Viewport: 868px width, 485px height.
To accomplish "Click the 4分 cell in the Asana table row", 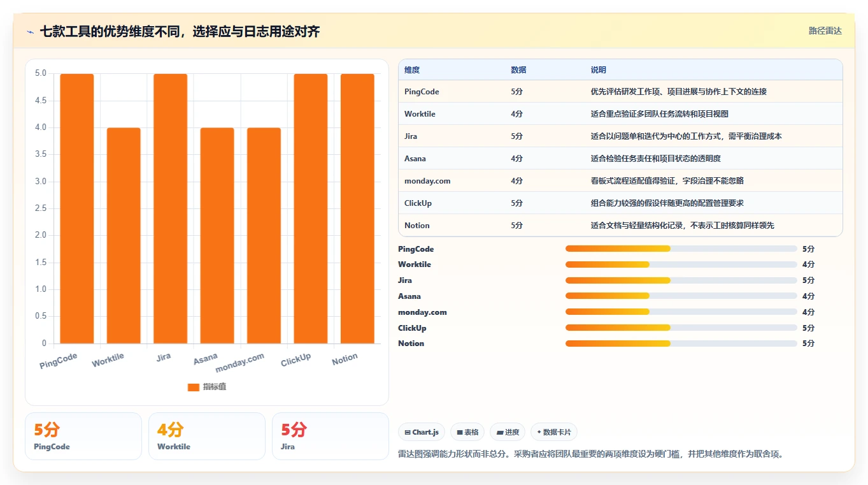I will 516,159.
